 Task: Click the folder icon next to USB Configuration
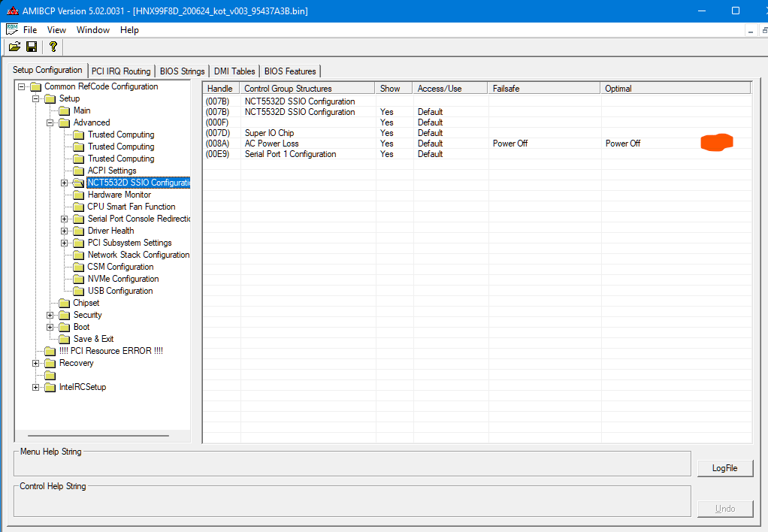(78, 291)
